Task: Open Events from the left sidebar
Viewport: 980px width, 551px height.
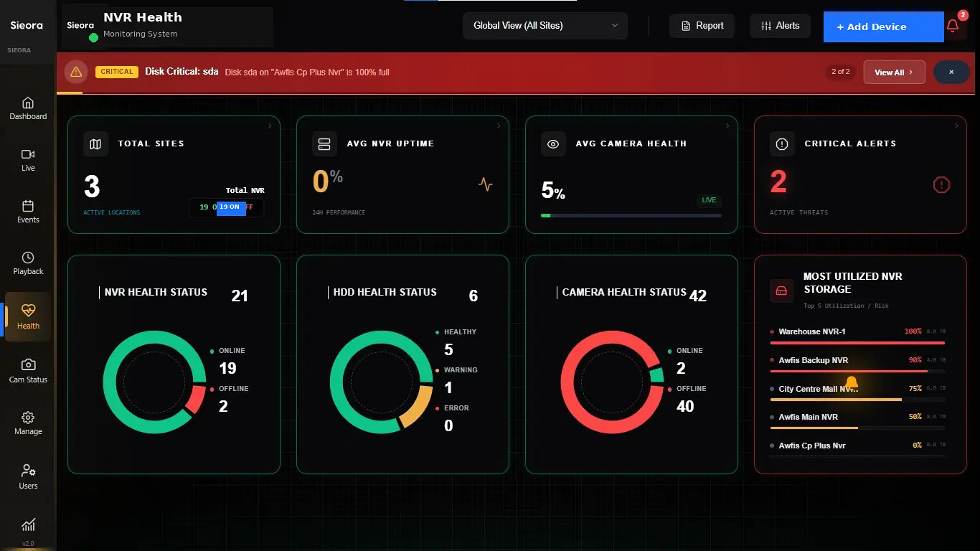Action: click(28, 212)
